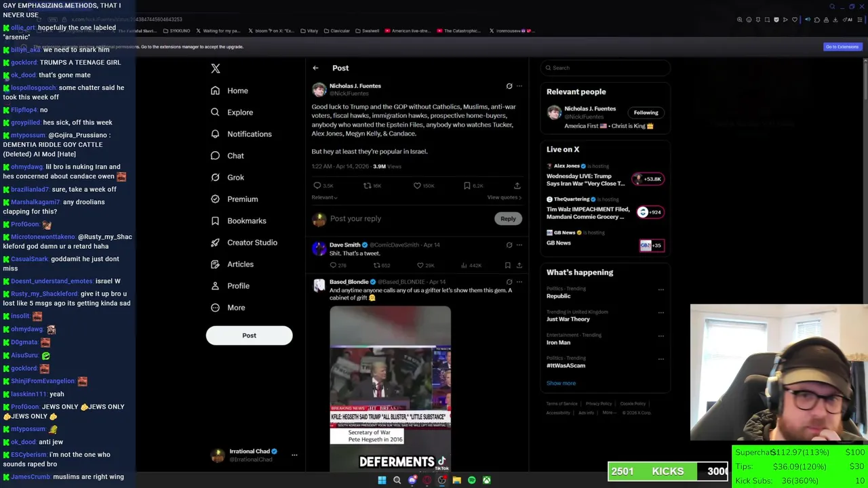Go back using the Post header arrow
868x488 pixels.
tap(315, 68)
